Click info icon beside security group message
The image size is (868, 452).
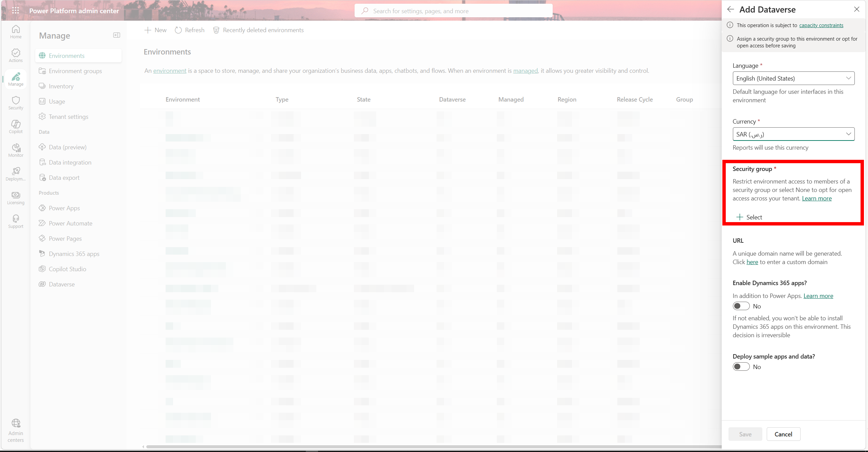coord(730,39)
